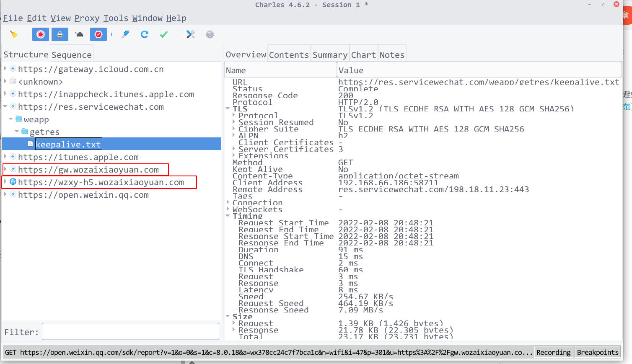Open the Window menu
Screen dimensions: 632x364
click(x=148, y=18)
